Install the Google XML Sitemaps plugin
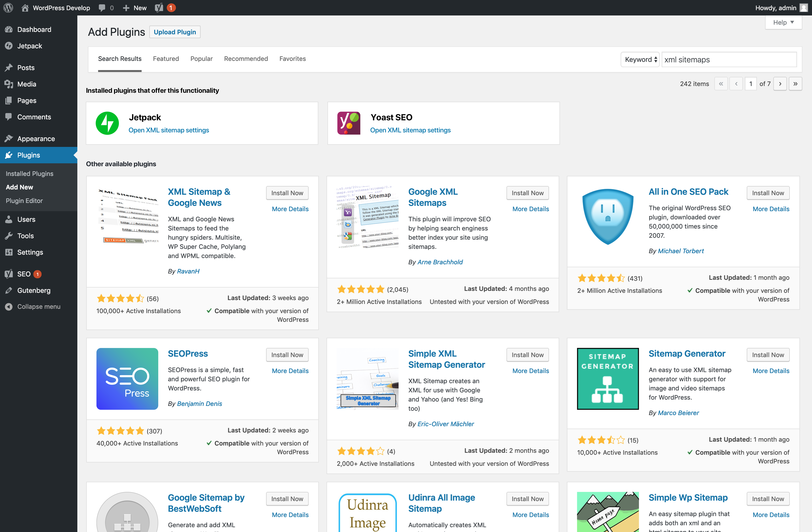 tap(527, 193)
